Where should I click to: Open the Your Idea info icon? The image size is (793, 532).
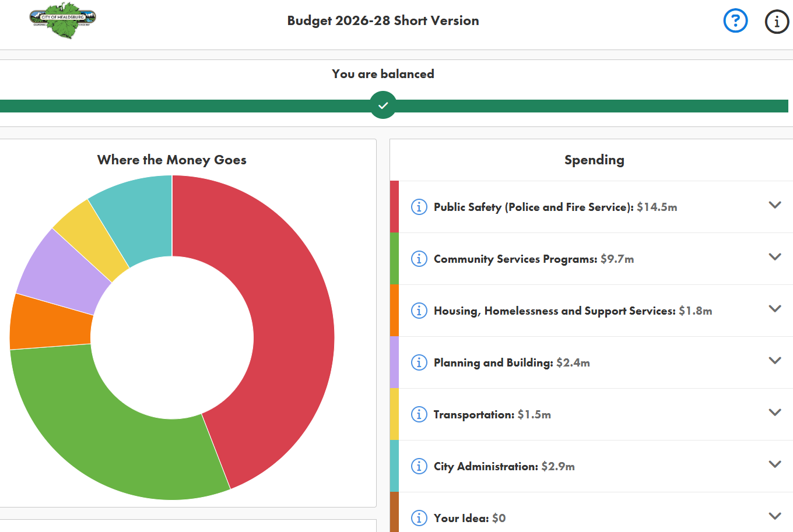[419, 517]
